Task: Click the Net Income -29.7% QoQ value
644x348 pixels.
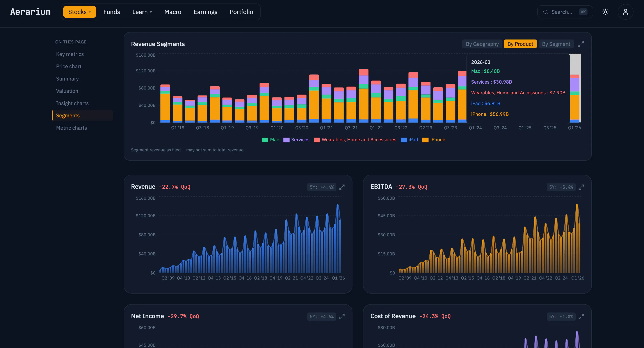Action: pyautogui.click(x=183, y=316)
